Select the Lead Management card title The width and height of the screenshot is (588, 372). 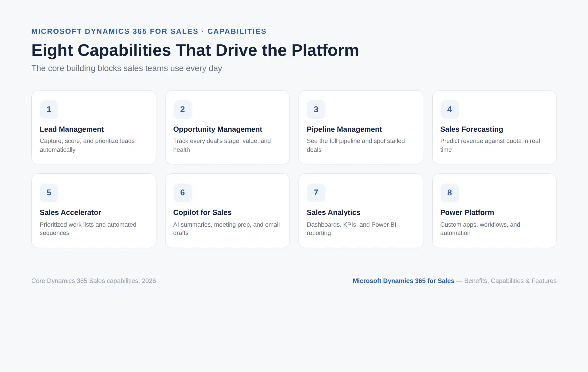(x=72, y=129)
